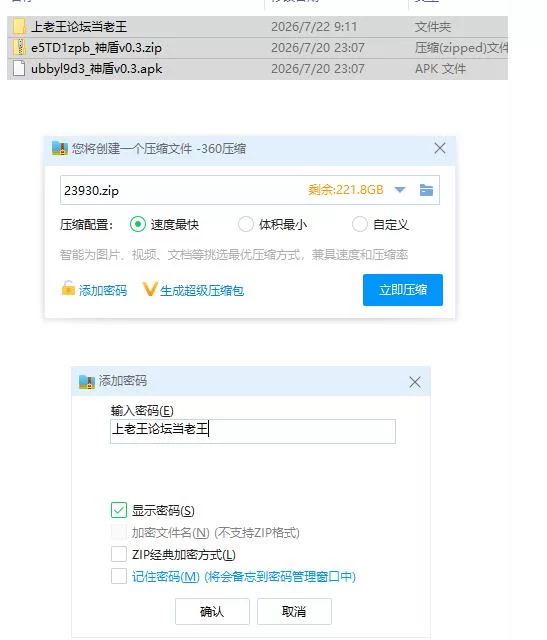Screen dimensions: 547x640
Task: Click the 360压缩 logo in the compress dialog title
Action: click(60, 148)
